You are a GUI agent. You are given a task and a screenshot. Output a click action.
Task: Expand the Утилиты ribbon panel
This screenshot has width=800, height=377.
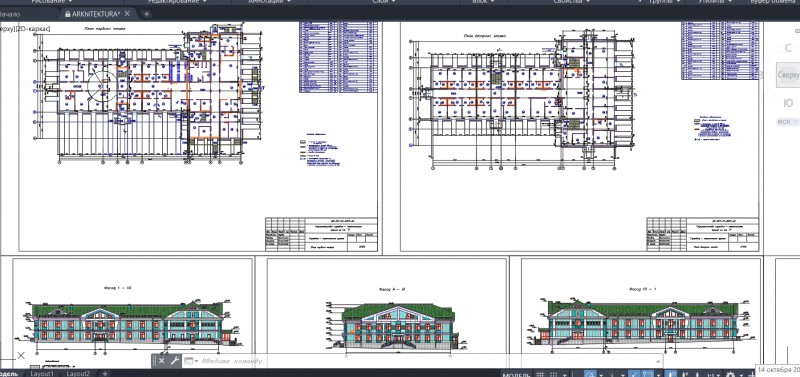(x=716, y=2)
